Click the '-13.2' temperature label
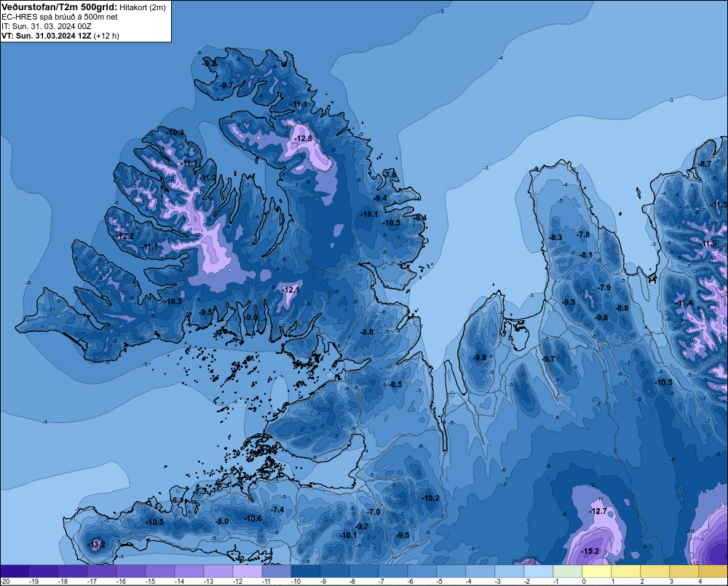This screenshot has width=728, height=586. [97, 545]
